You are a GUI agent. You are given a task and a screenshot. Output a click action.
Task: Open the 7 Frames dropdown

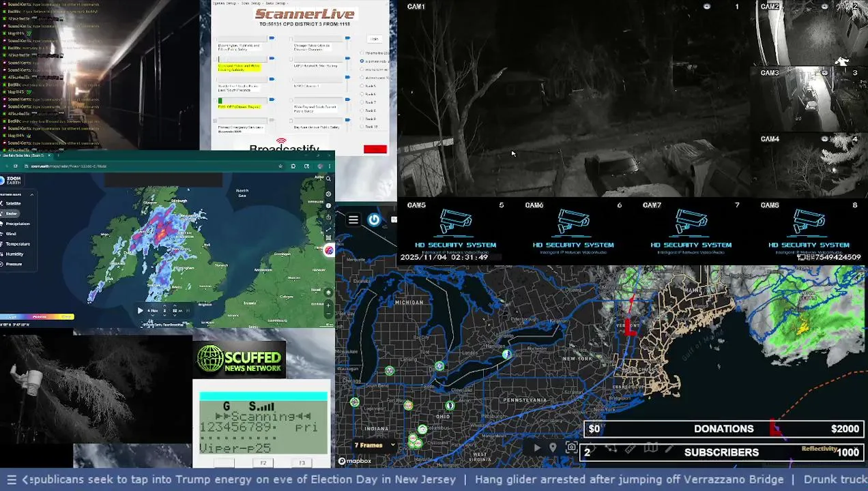375,445
